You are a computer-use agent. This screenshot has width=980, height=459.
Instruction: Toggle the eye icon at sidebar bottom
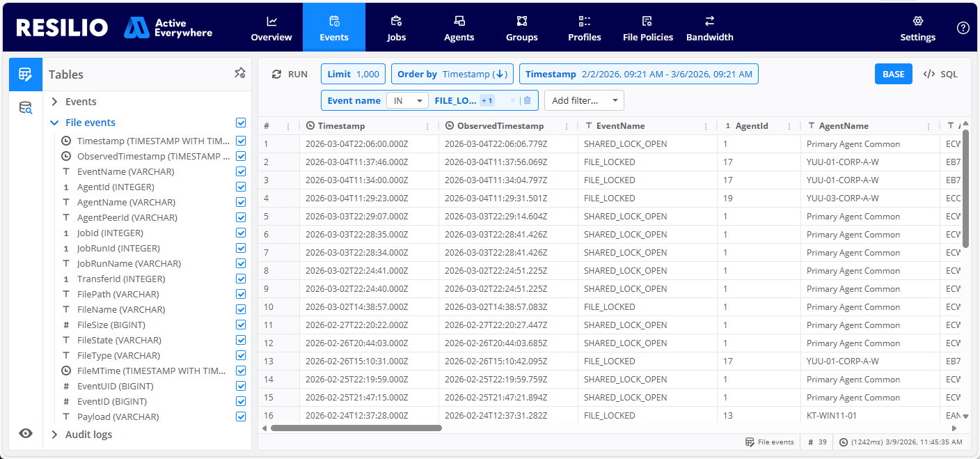[26, 433]
